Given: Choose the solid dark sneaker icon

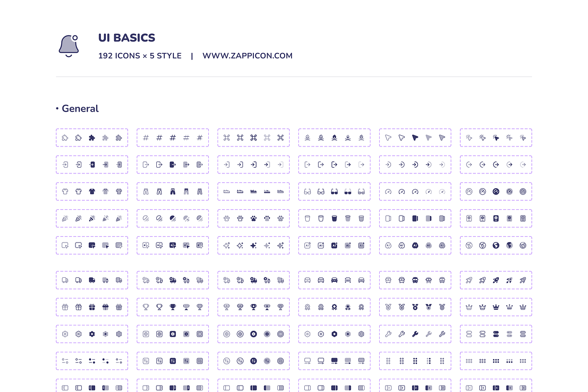Looking at the screenshot, I should click(253, 192).
